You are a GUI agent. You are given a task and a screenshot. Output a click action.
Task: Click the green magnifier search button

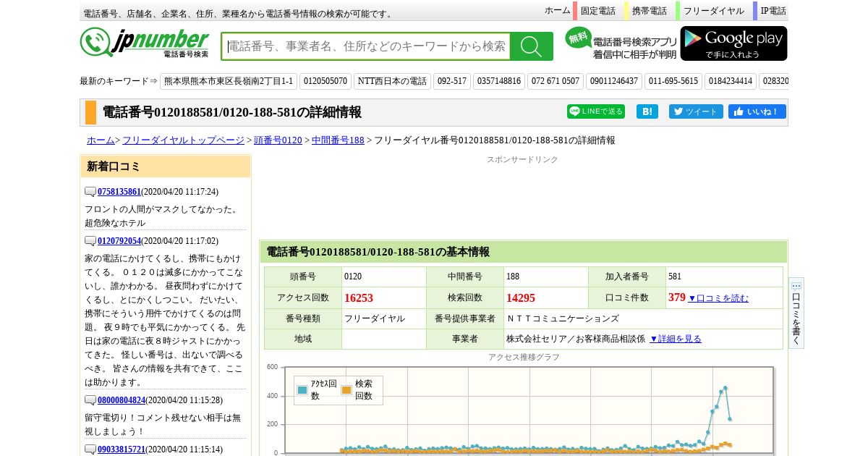[x=532, y=46]
